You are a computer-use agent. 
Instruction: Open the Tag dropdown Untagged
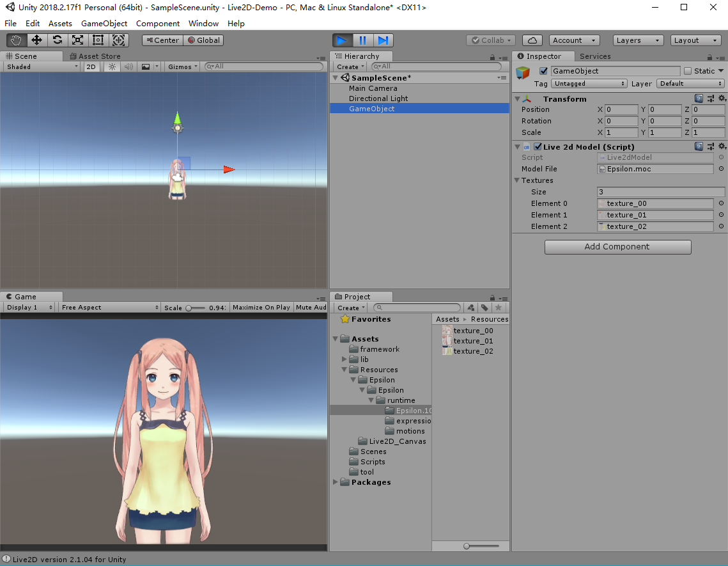coord(589,84)
